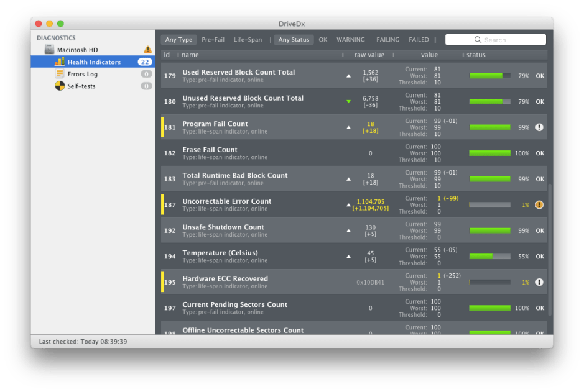Click the alert icon on Hardware ECC Recovered row
This screenshot has height=392, width=584.
(x=539, y=281)
